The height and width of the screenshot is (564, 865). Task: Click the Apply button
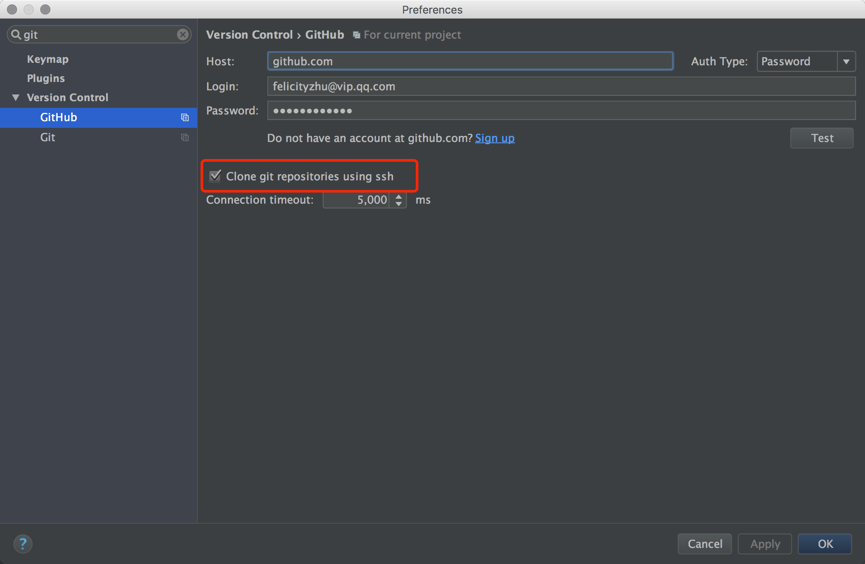click(765, 544)
